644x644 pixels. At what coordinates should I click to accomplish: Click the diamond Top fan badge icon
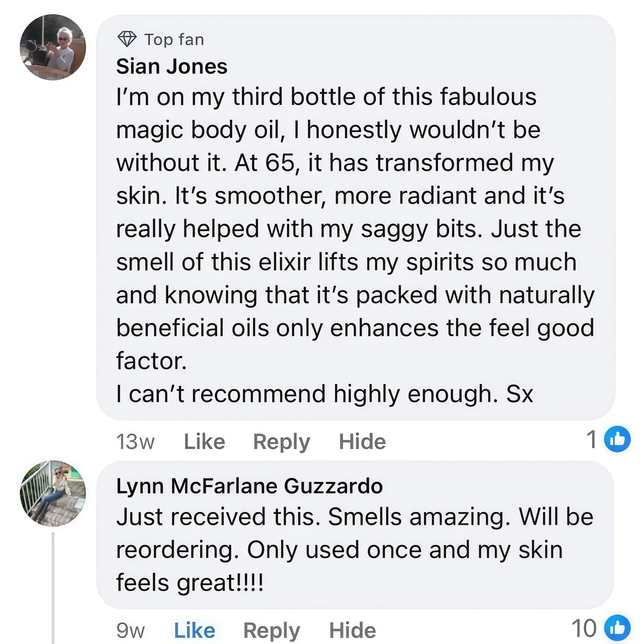(x=127, y=39)
